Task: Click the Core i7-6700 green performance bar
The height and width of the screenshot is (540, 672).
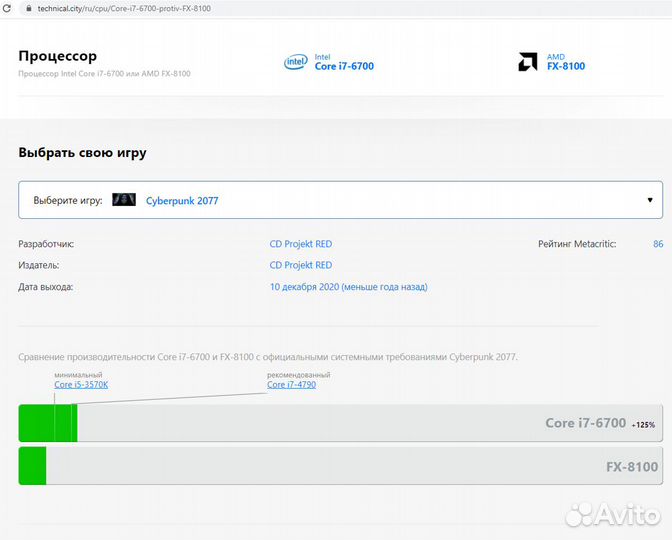Action: tap(48, 423)
